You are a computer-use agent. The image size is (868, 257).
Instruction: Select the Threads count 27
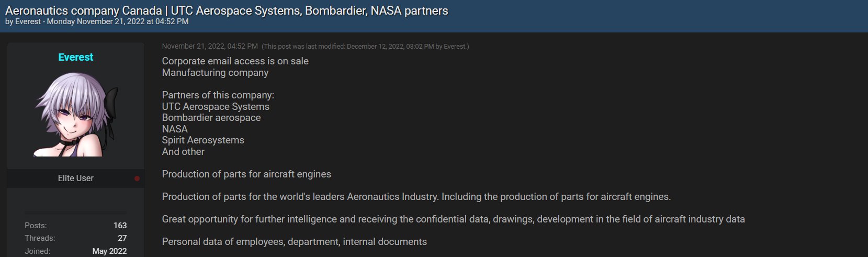[122, 238]
